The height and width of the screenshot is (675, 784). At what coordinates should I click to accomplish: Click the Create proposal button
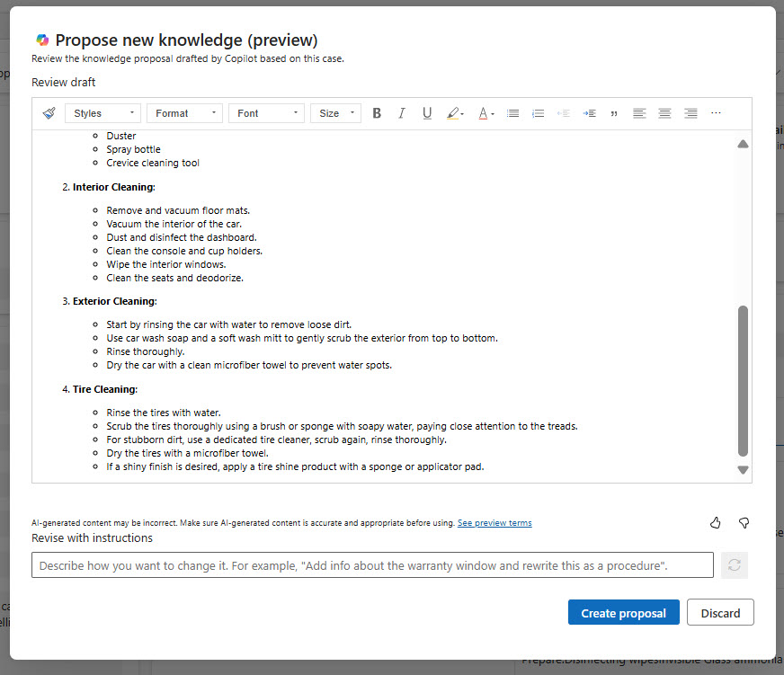point(623,613)
